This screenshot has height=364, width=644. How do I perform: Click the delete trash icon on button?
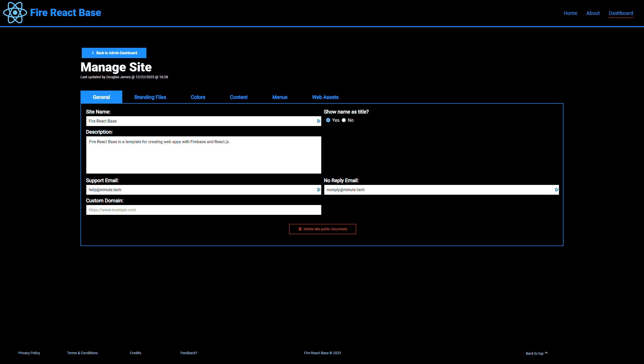click(300, 229)
